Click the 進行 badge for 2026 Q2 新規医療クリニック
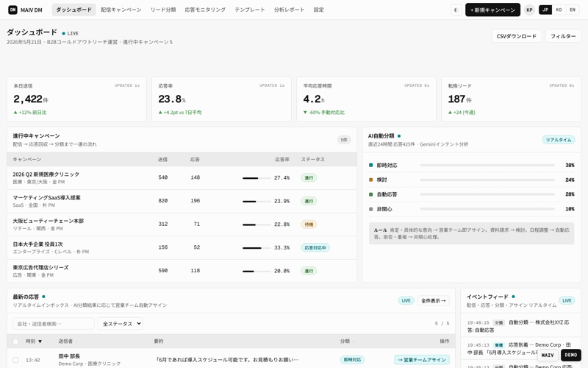 point(309,177)
